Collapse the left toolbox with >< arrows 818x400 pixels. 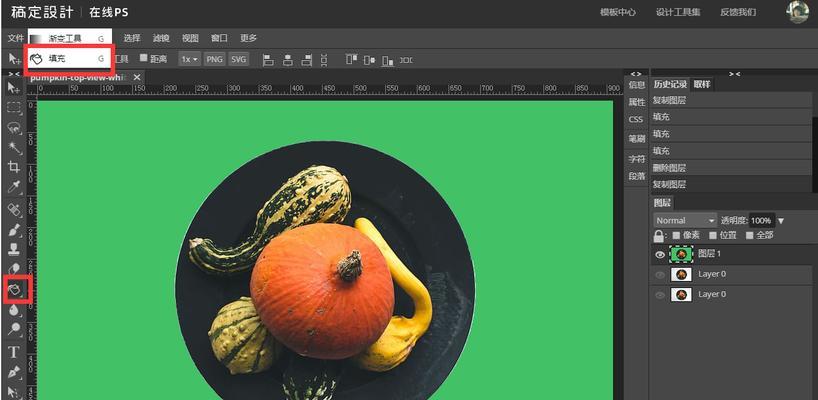tap(14, 74)
